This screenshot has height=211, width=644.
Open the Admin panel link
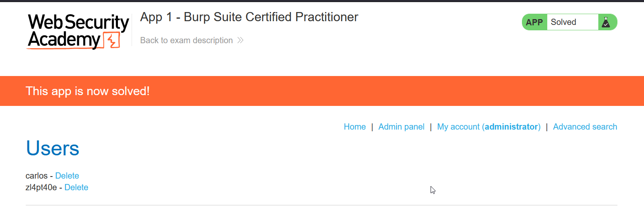(x=402, y=127)
